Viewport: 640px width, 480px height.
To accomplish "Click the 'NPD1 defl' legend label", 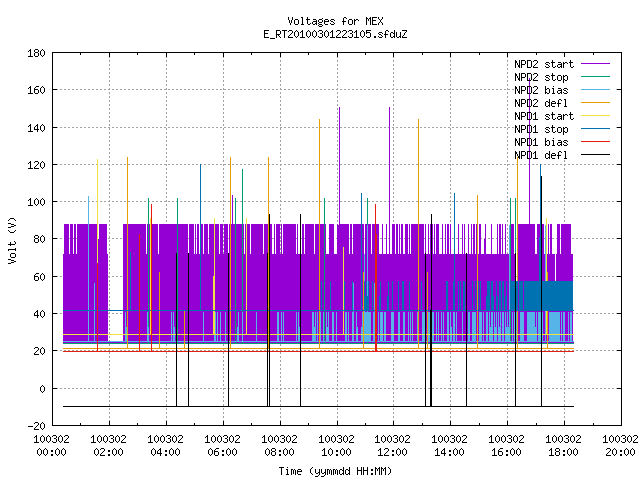I will (541, 156).
